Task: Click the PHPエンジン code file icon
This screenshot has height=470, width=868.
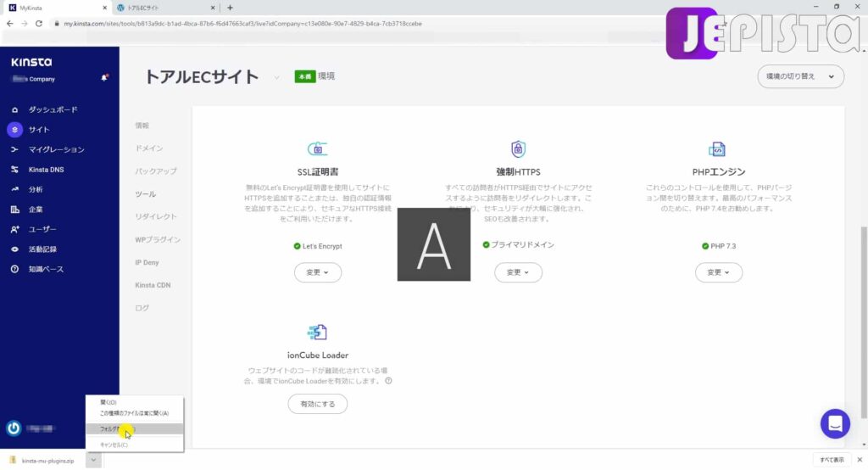Action: point(717,148)
